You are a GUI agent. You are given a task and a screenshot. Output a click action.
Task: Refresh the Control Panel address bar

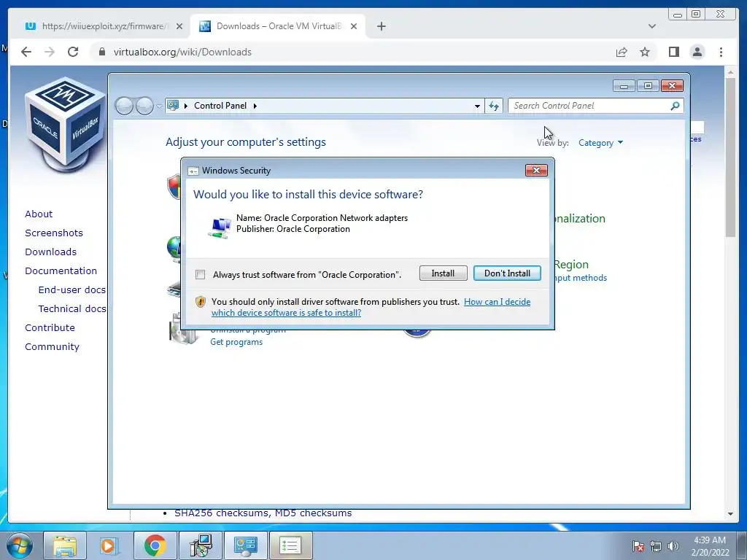[494, 106]
